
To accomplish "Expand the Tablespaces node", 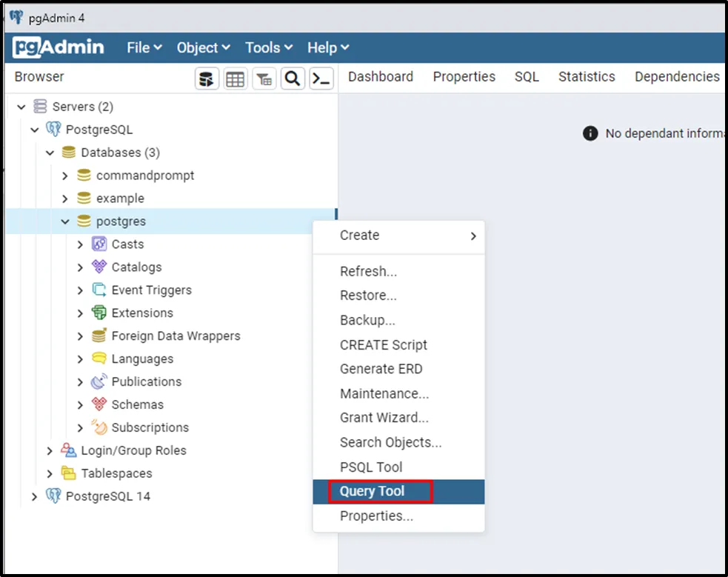I will 50,474.
